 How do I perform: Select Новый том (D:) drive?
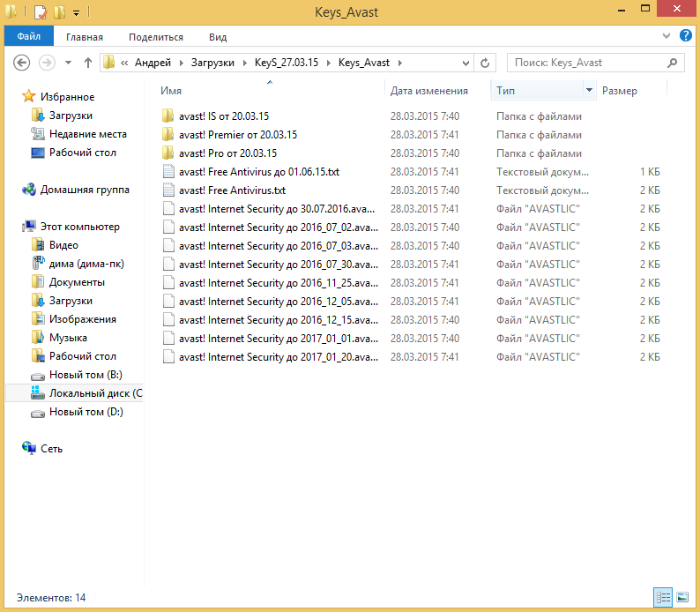(x=86, y=412)
